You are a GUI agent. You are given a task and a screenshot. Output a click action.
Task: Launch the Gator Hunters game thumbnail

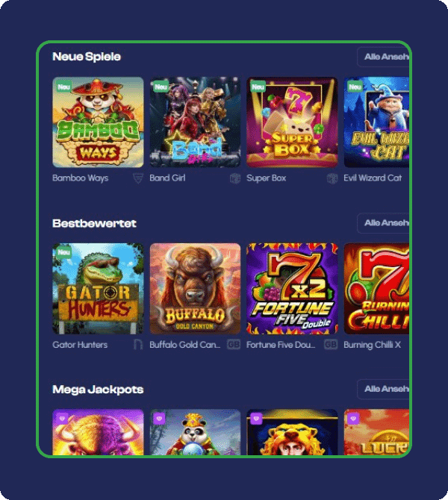98,289
